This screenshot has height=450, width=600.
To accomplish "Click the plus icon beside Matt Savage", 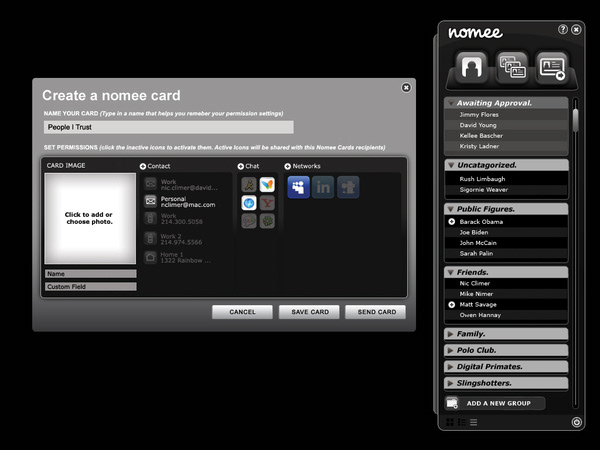I will (452, 305).
